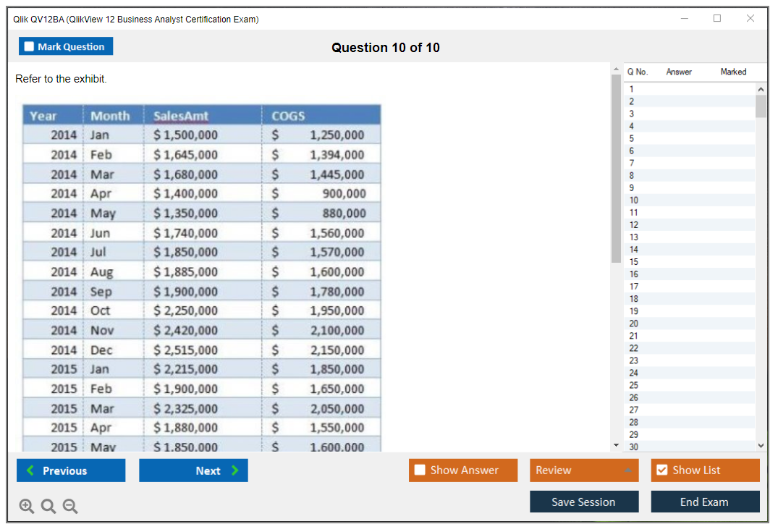Select question 10 in the question list
The width and height of the screenshot is (778, 532).
pos(634,200)
